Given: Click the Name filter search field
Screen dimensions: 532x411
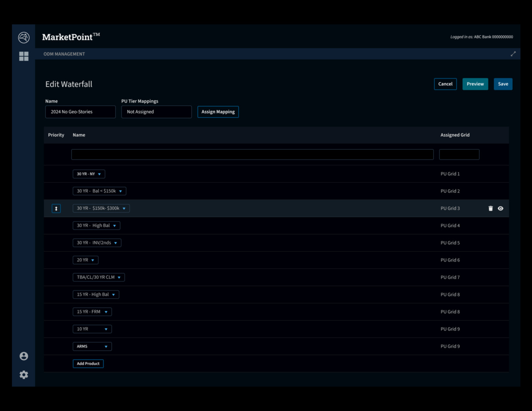Looking at the screenshot, I should click(252, 155).
